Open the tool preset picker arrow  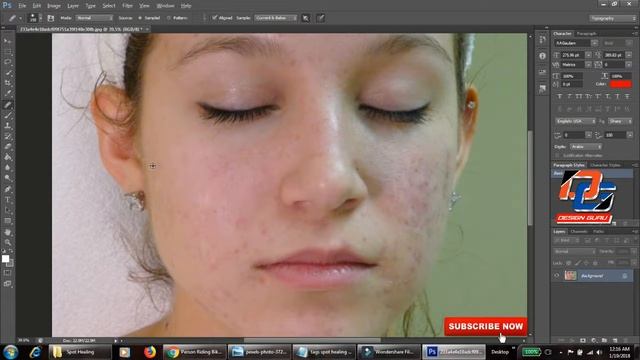tap(20, 18)
